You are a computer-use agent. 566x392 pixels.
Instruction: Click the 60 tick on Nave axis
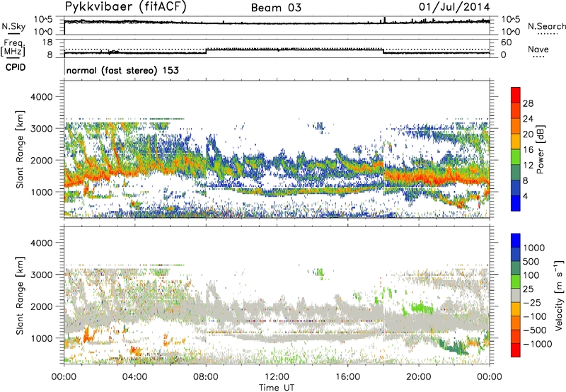coord(506,42)
